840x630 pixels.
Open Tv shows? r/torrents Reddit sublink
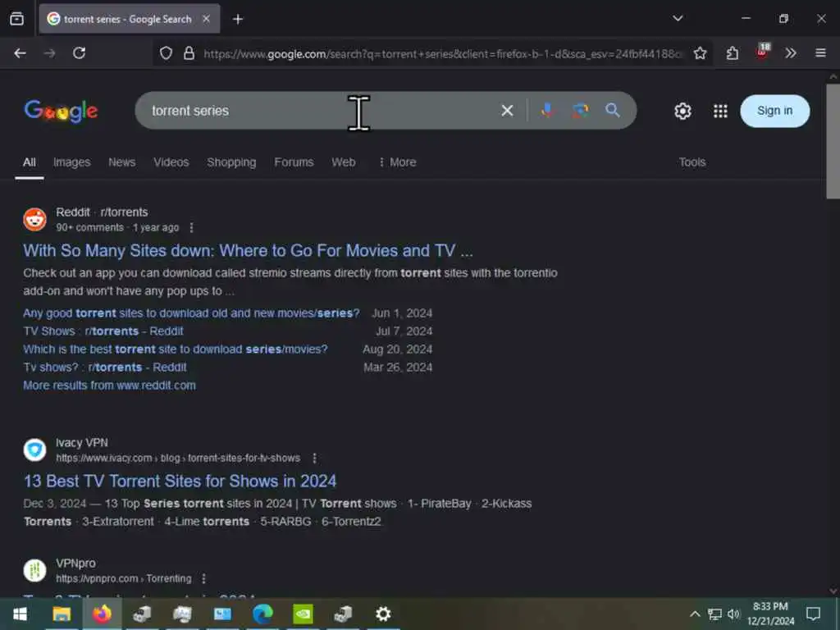coord(105,367)
